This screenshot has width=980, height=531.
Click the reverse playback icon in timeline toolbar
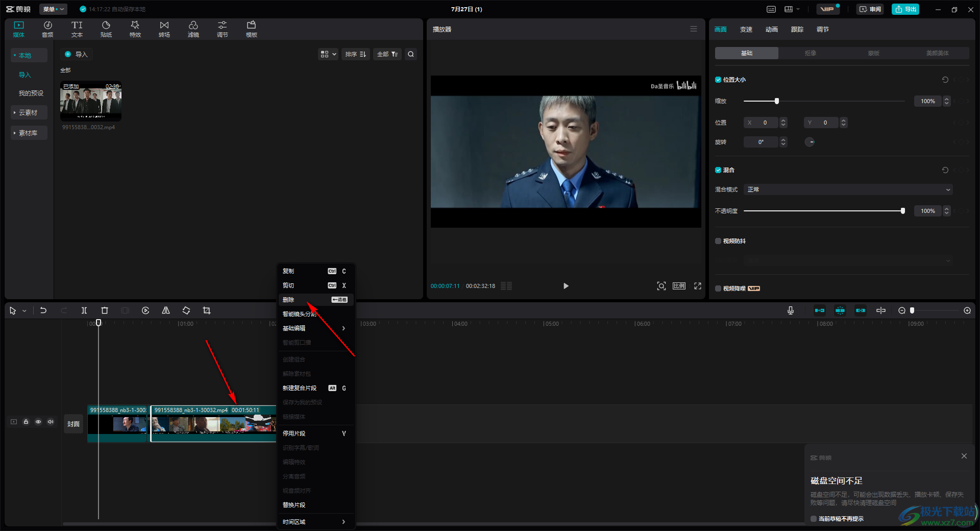tap(145, 310)
